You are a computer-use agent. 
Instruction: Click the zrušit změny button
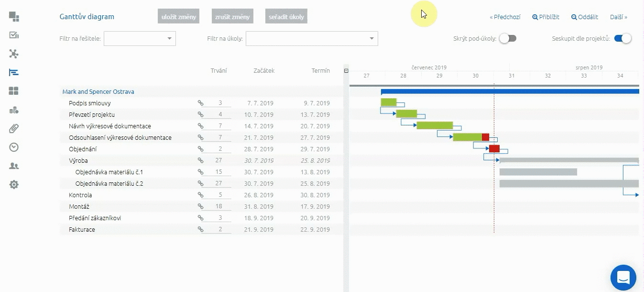(x=232, y=16)
